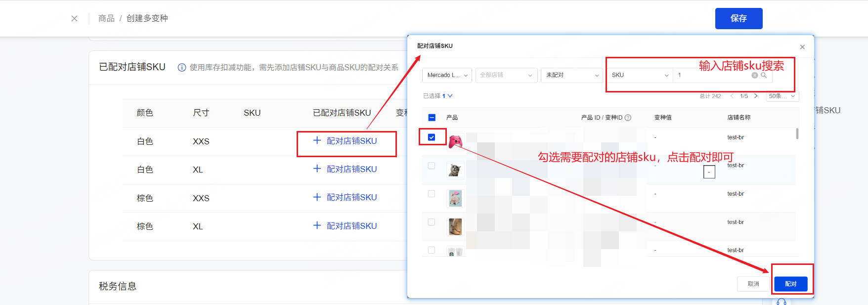Check the partially visible last row checkbox
The image size is (868, 305).
[432, 250]
